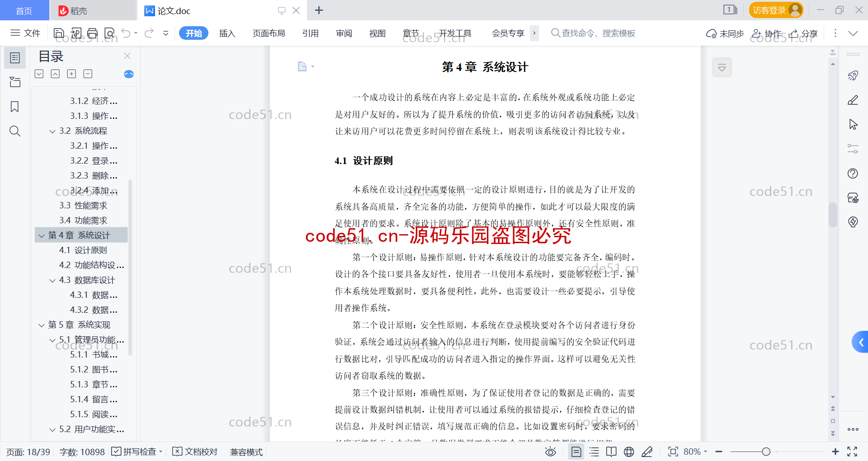Switch to the 页面布局 tab
The image size is (868, 461).
(x=269, y=33)
